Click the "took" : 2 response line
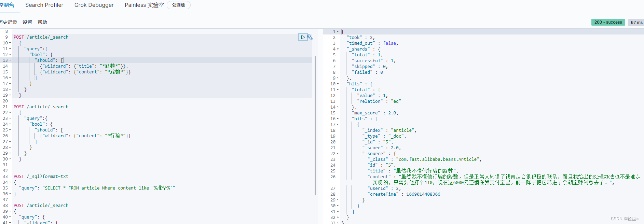The width and height of the screenshot is (644, 224). (x=361, y=38)
